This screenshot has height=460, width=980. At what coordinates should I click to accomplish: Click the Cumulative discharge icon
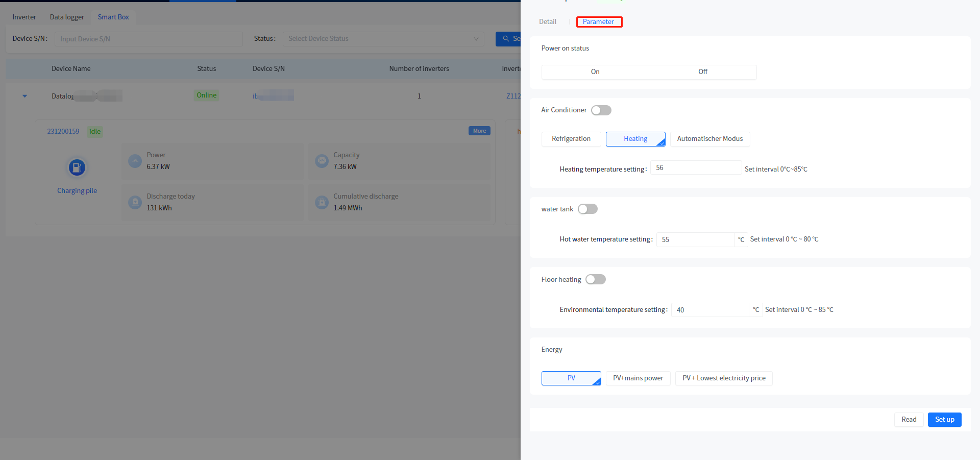tap(322, 203)
